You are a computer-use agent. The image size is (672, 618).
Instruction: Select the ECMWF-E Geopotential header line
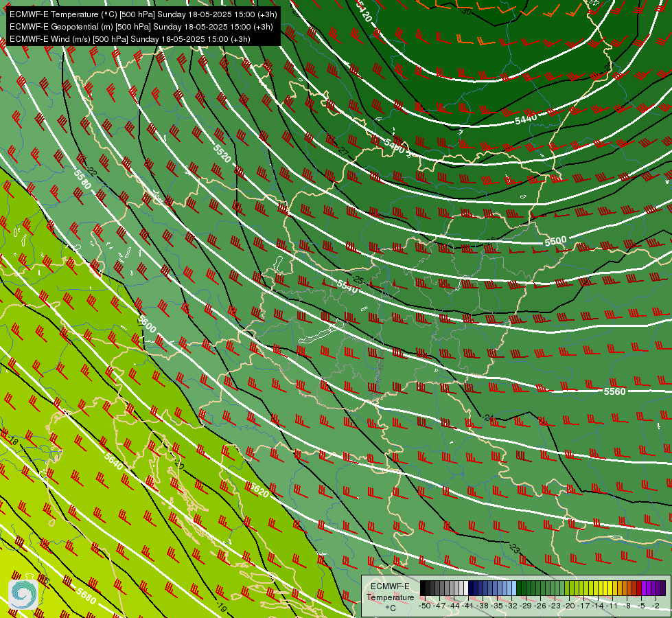[x=141, y=27]
